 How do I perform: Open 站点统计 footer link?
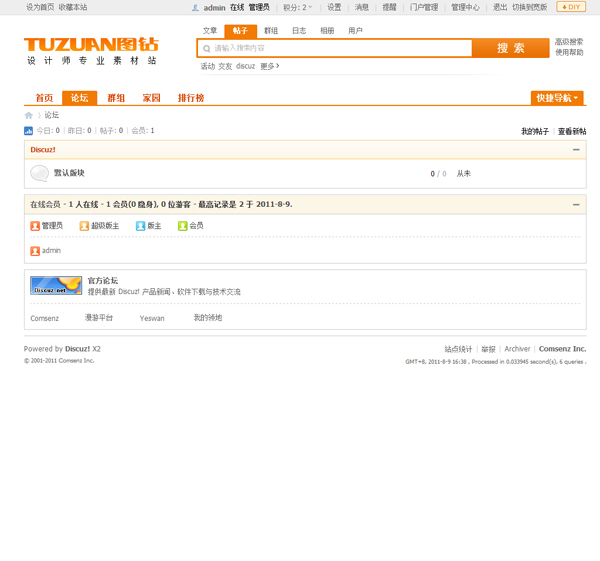point(458,349)
